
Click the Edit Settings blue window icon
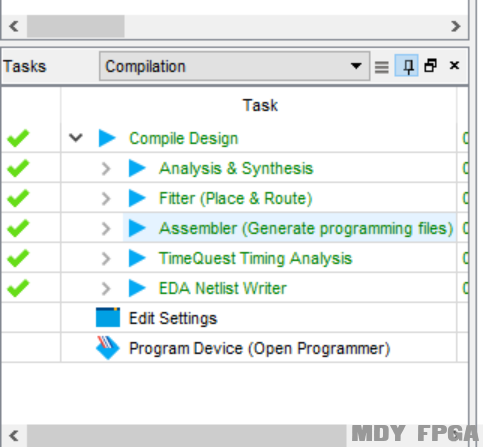click(108, 317)
